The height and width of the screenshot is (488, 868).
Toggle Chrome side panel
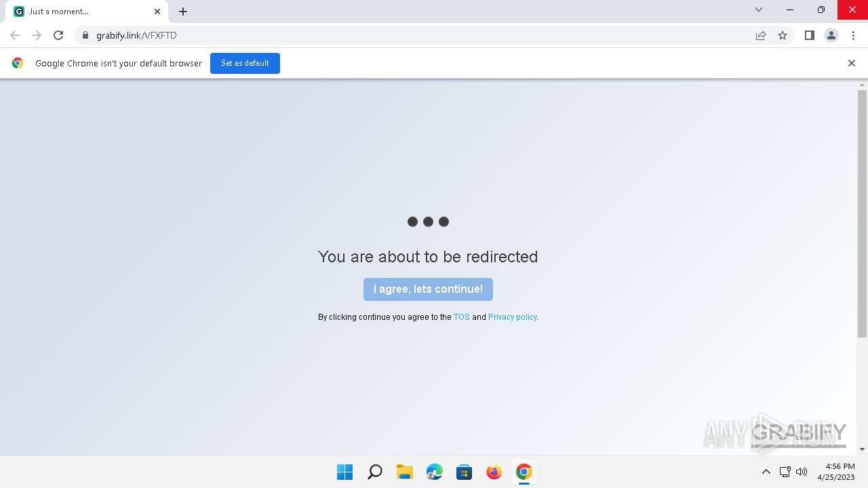[x=809, y=35]
